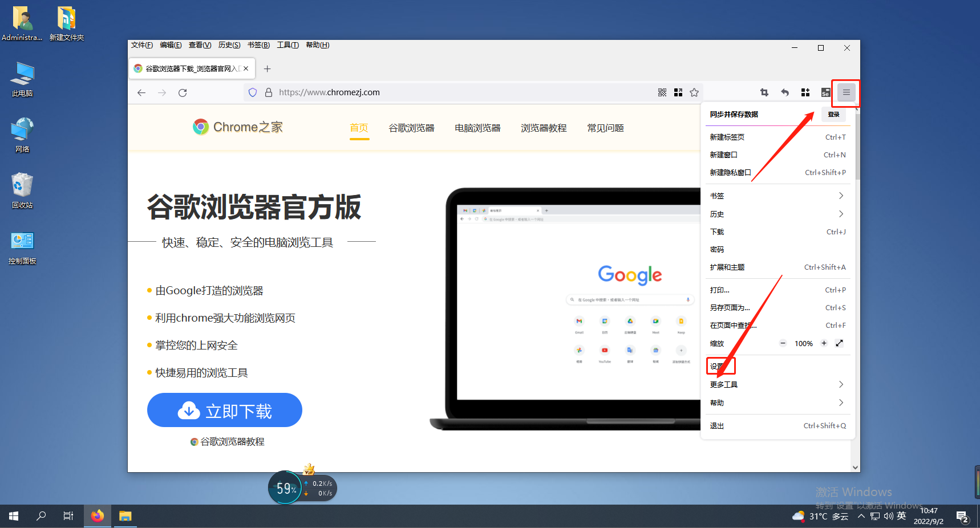Go to the 首页 nav link
Screen dimensions: 980x528
pos(359,128)
